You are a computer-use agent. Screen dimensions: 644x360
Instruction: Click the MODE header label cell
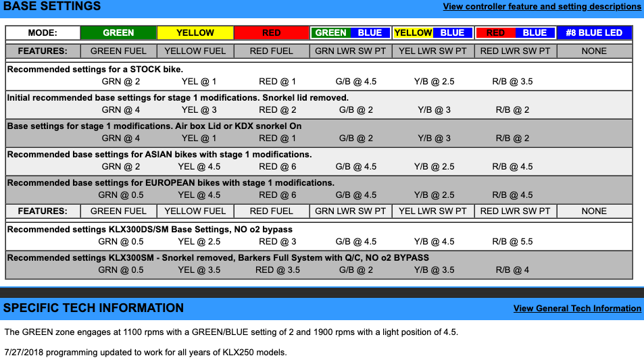click(x=43, y=32)
